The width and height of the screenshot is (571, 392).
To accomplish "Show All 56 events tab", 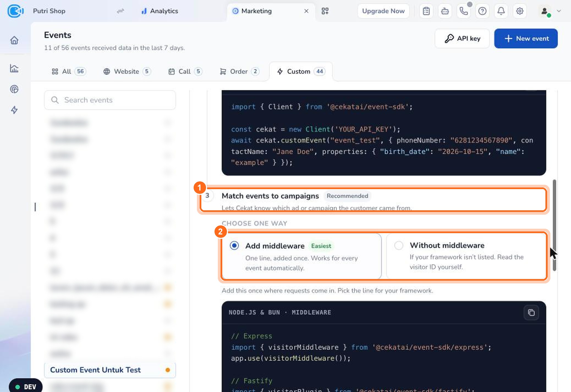I will 69,71.
